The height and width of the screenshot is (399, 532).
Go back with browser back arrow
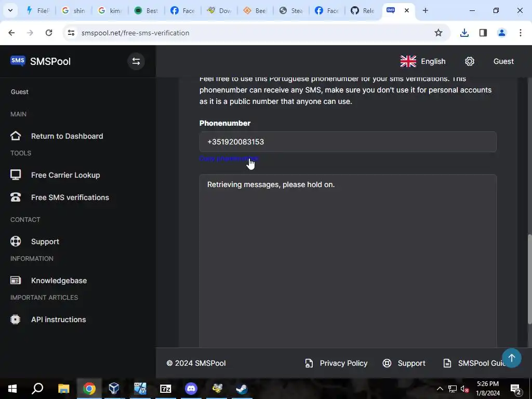coord(11,33)
